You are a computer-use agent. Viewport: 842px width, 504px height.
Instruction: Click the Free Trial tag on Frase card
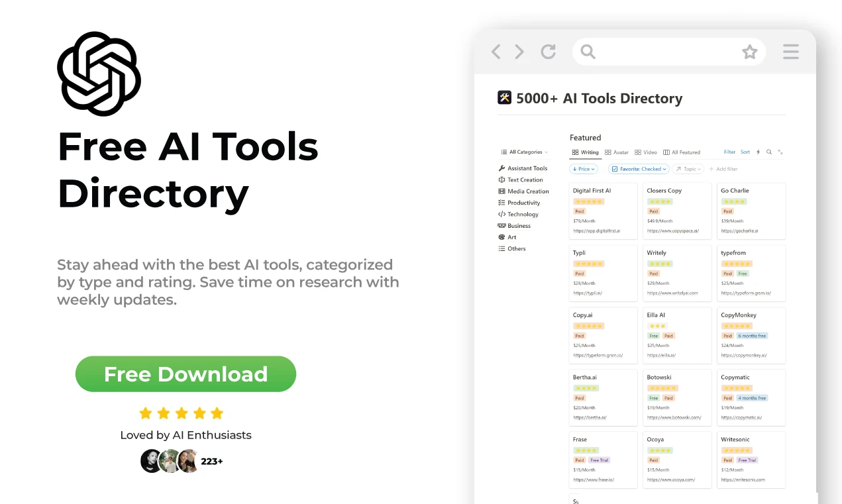(x=599, y=460)
